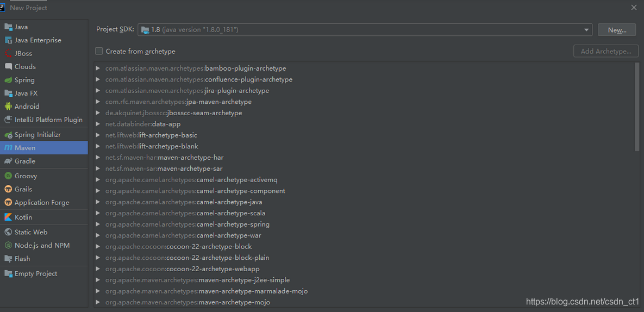Click the Clouds speech-bubble icon
Viewport: 644px width, 312px height.
point(8,66)
